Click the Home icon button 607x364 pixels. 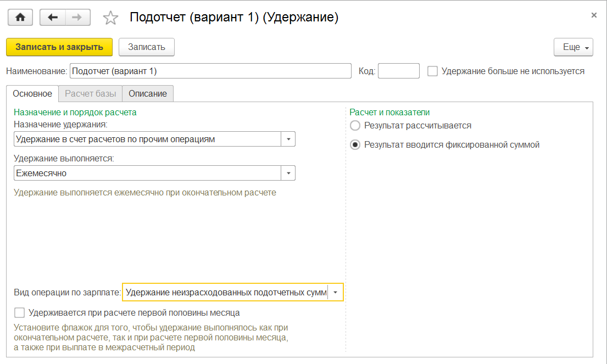coord(20,18)
